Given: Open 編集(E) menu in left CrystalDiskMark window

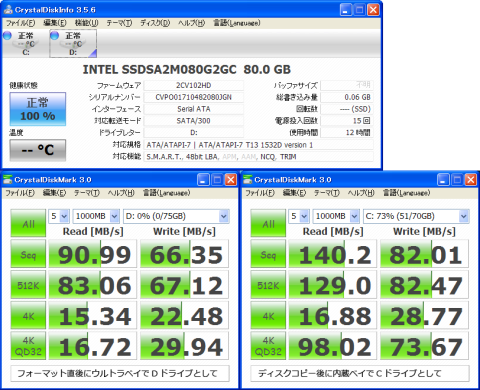Looking at the screenshot, I should [x=55, y=193].
